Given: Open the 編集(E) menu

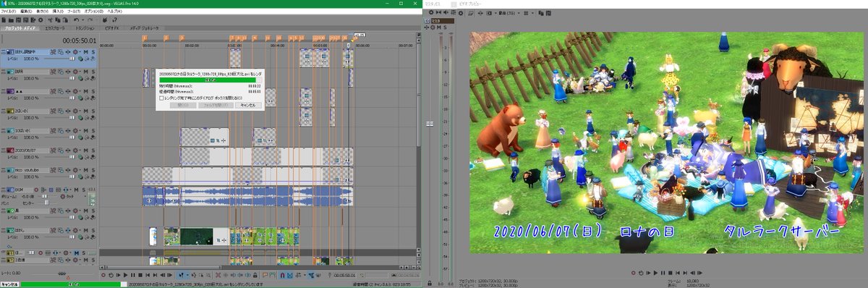Looking at the screenshot, I should (26, 12).
